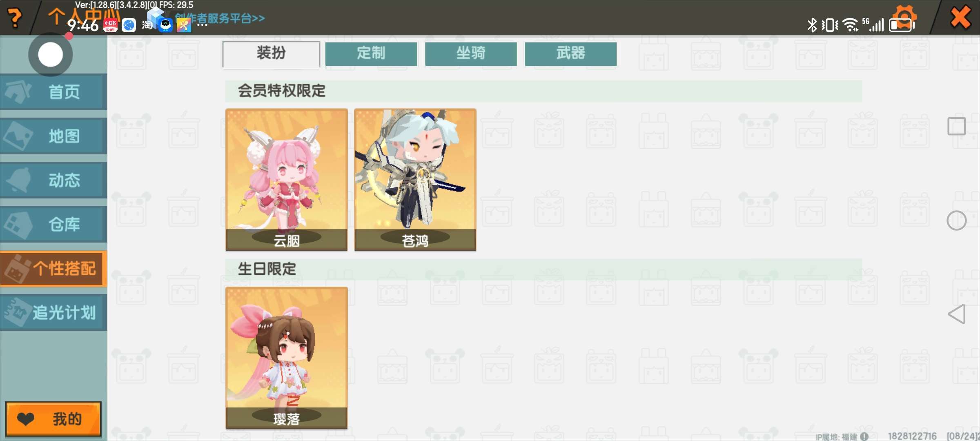Select the 个性搭配 sidebar item
The width and height of the screenshot is (980, 441).
pyautogui.click(x=53, y=268)
